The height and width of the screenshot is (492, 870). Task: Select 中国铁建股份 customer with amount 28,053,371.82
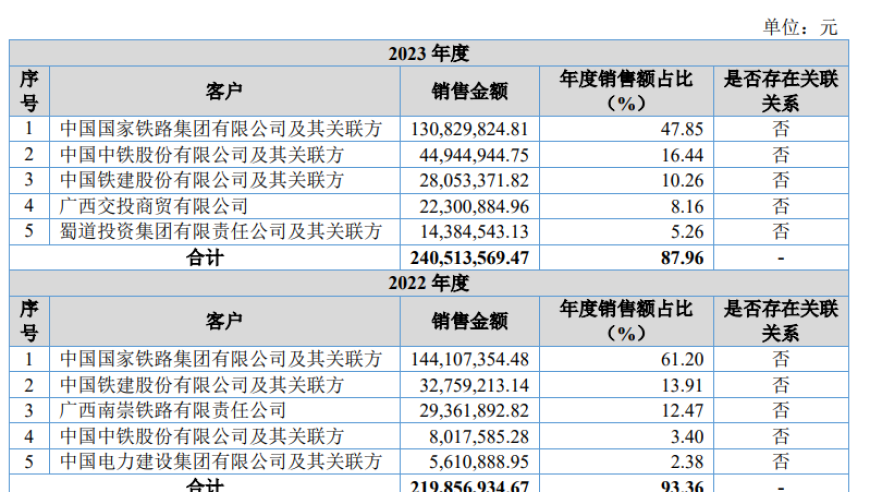202,180
